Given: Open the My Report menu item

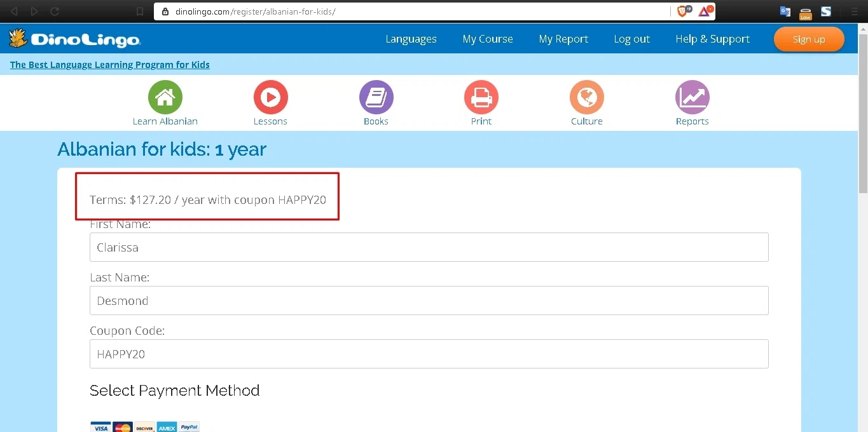Looking at the screenshot, I should coord(563,39).
